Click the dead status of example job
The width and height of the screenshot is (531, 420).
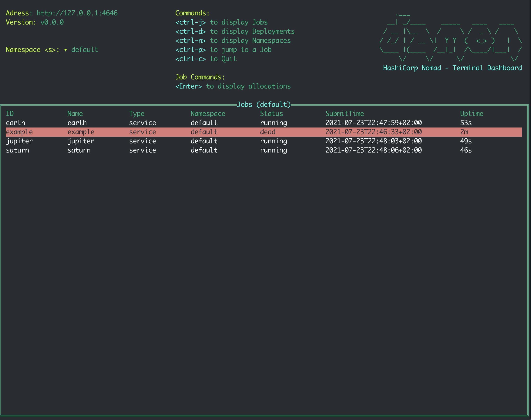267,132
